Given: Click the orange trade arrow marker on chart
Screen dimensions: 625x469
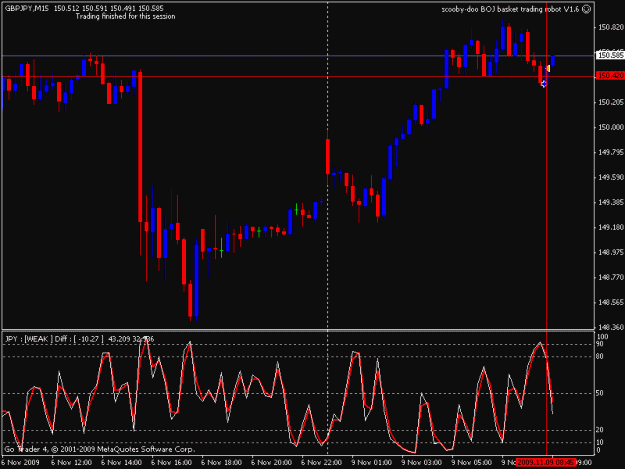Looking at the screenshot, I should tap(548, 69).
